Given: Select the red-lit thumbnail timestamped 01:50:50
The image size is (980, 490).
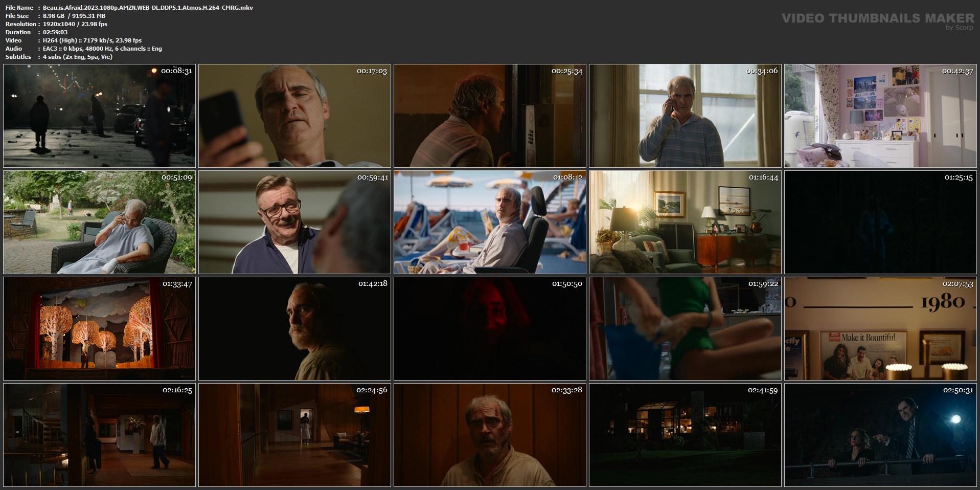Looking at the screenshot, I should coord(490,328).
